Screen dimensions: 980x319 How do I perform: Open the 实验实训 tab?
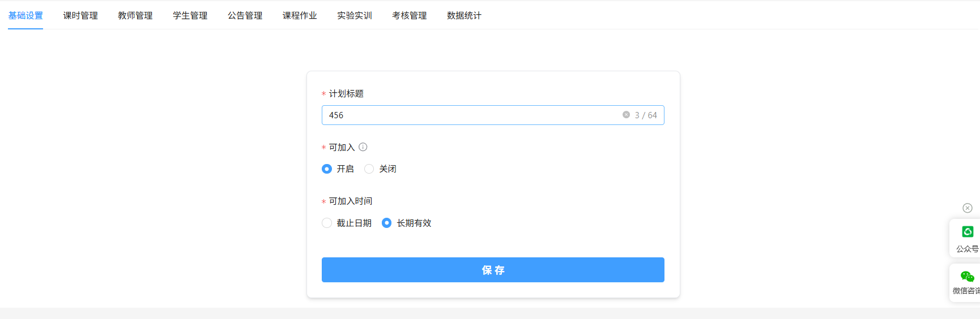[x=355, y=16]
